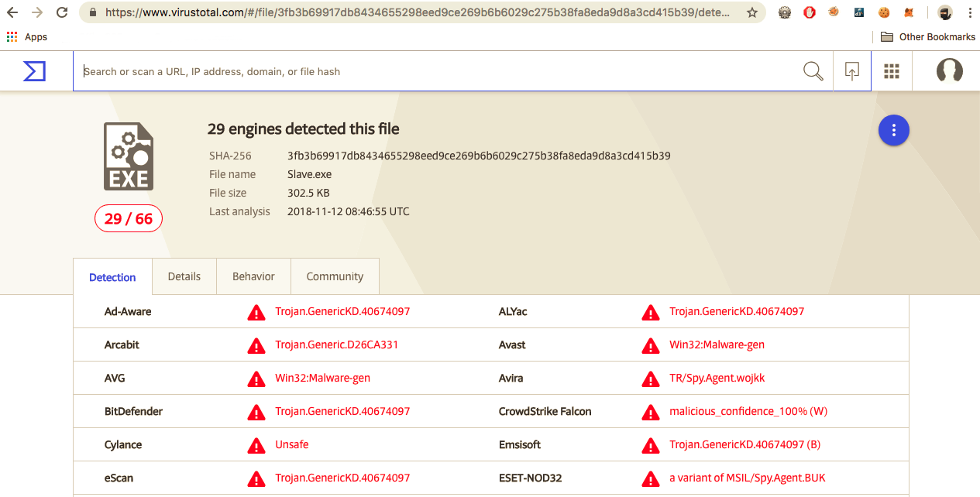Image resolution: width=980 pixels, height=497 pixels.
Task: Open the Behavior tab
Action: (x=253, y=276)
